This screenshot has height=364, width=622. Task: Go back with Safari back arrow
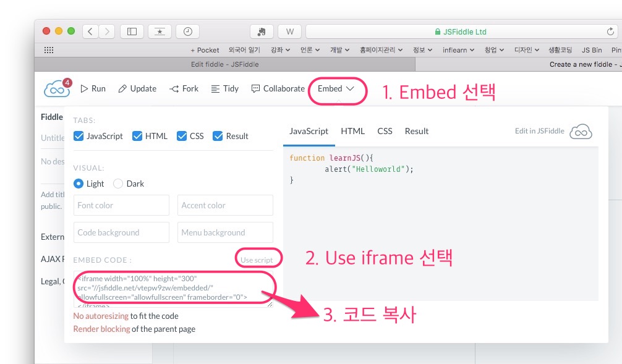point(90,32)
